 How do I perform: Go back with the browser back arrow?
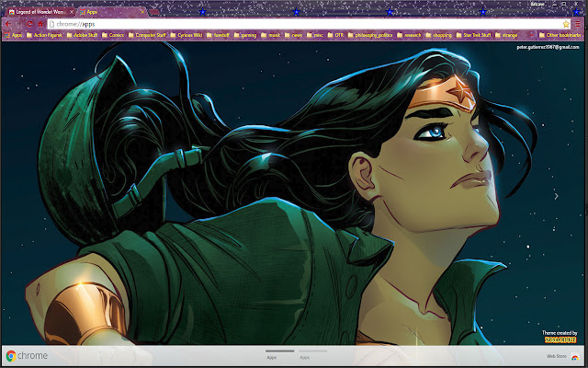pos(8,24)
